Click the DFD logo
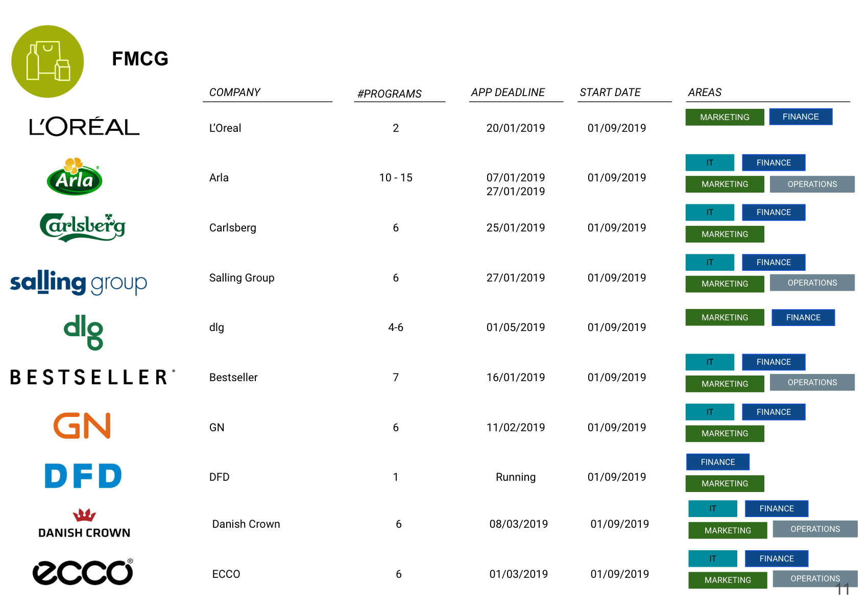The width and height of the screenshot is (868, 609). [x=83, y=476]
